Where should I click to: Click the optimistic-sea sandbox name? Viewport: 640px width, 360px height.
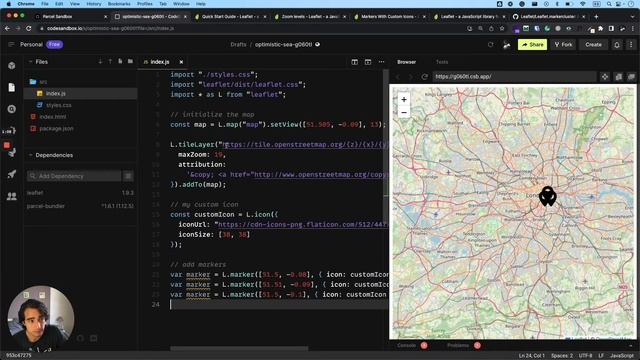(283, 44)
